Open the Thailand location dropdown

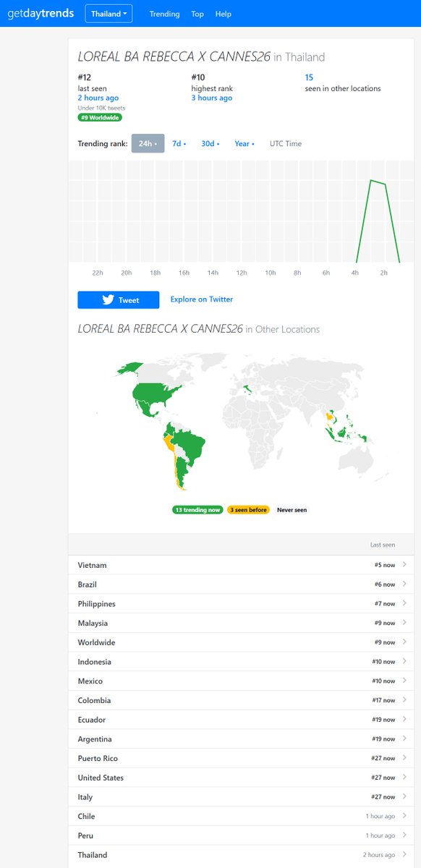(109, 14)
